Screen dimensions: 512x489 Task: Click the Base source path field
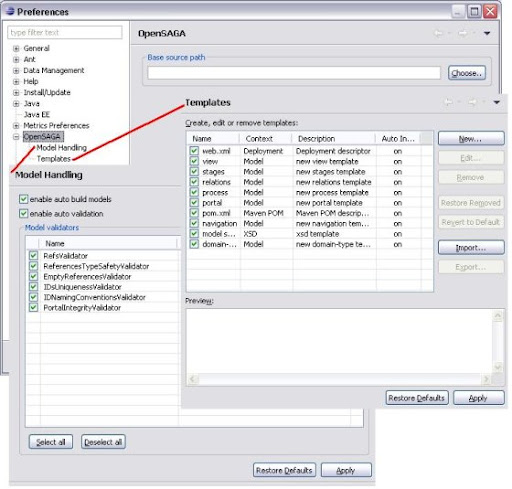[x=294, y=73]
